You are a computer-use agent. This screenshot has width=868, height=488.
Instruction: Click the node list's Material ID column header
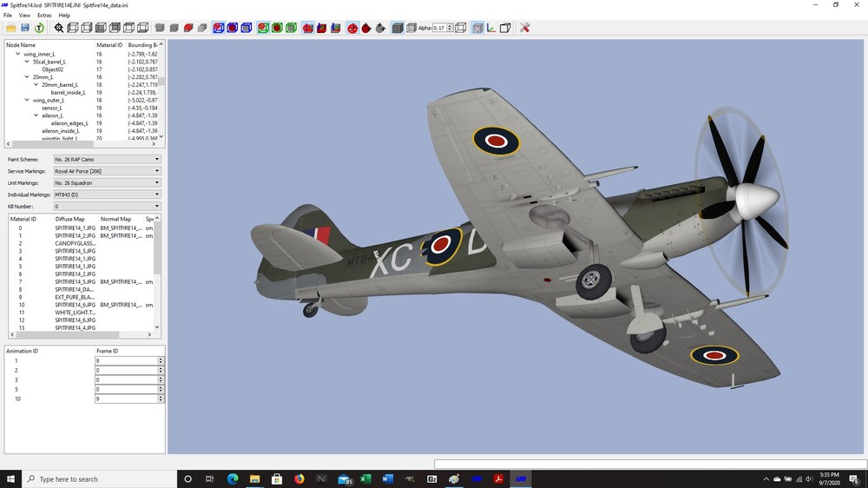tap(109, 45)
